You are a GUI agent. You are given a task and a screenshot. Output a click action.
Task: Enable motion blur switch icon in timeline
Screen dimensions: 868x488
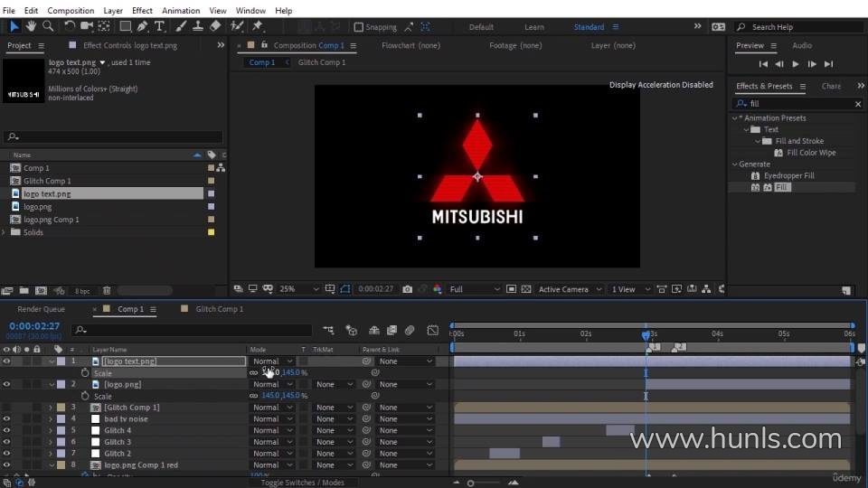tap(410, 331)
